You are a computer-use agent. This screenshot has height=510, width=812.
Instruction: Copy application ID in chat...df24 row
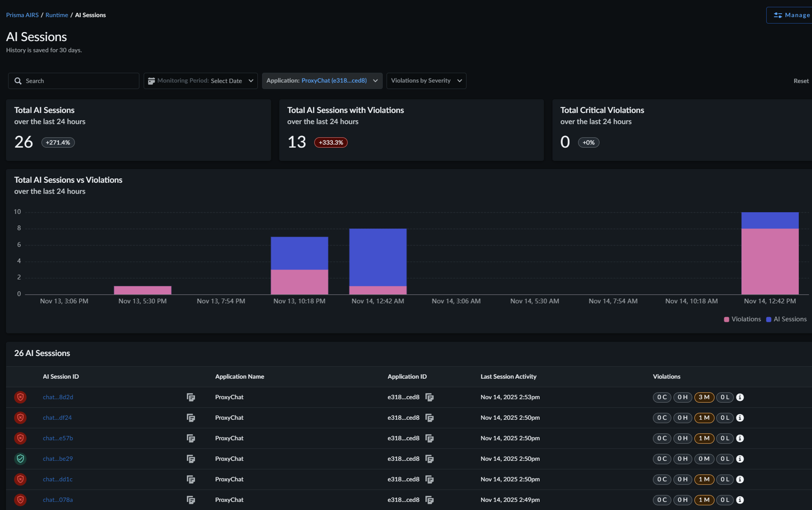(x=429, y=418)
